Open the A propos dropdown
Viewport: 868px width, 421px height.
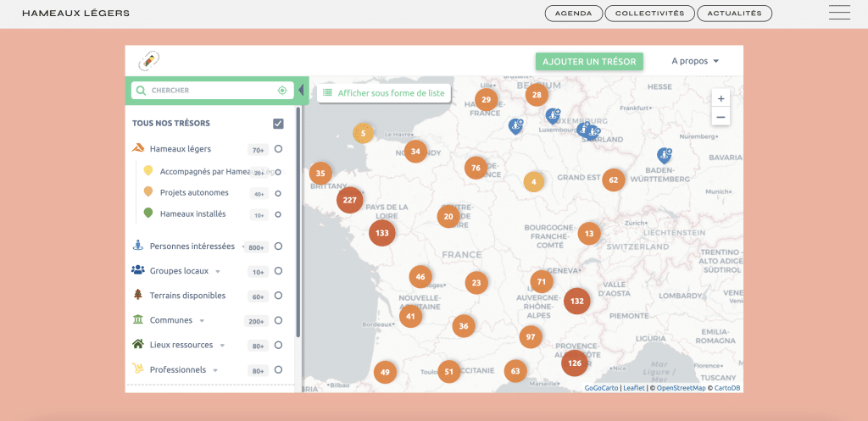point(695,61)
